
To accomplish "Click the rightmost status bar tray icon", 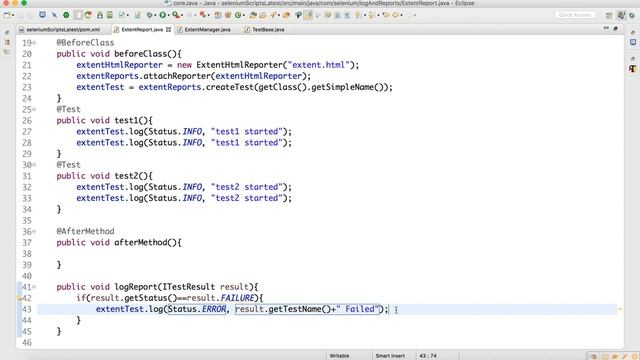I will (634, 356).
